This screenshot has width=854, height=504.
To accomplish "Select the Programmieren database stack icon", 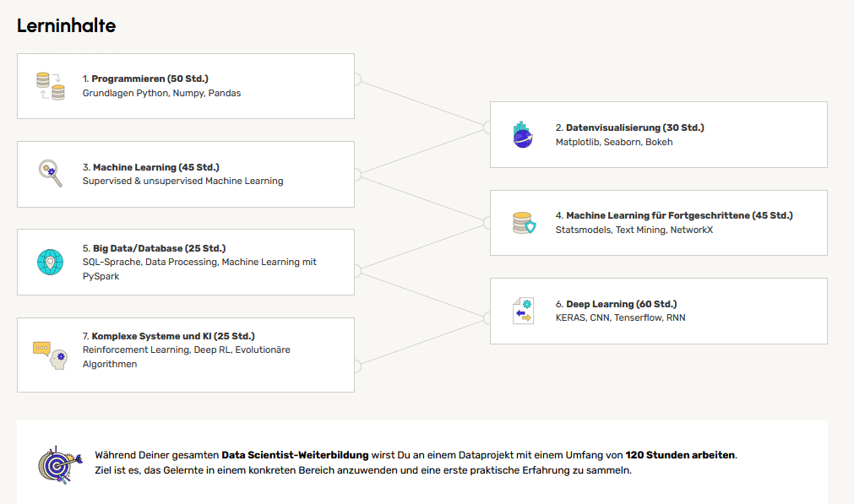I will [x=49, y=85].
